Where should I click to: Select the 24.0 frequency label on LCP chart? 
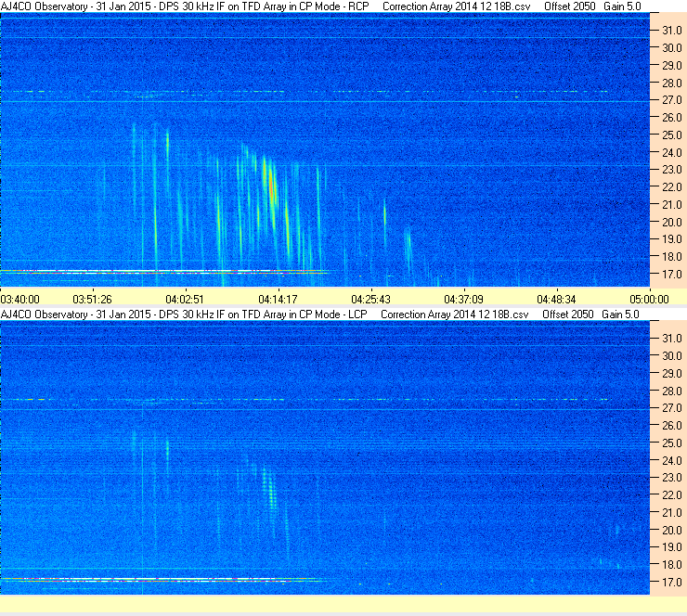coord(672,460)
